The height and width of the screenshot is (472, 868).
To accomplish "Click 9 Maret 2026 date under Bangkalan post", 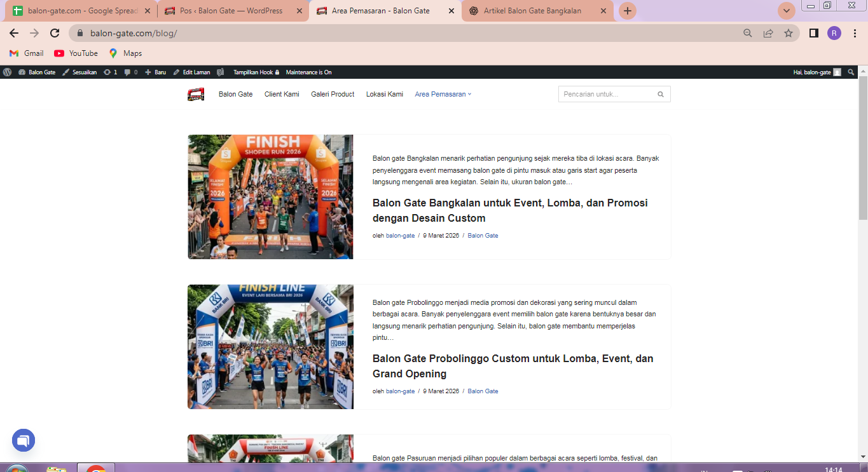I will point(441,236).
